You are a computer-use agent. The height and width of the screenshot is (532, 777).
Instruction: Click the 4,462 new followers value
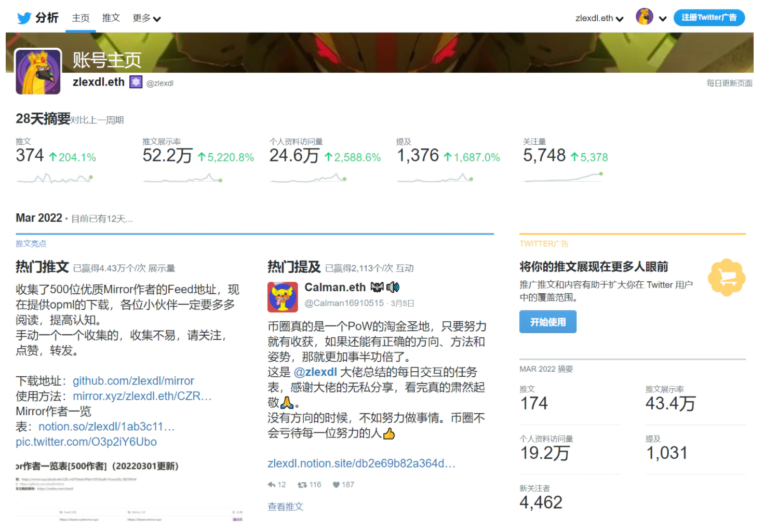click(541, 502)
